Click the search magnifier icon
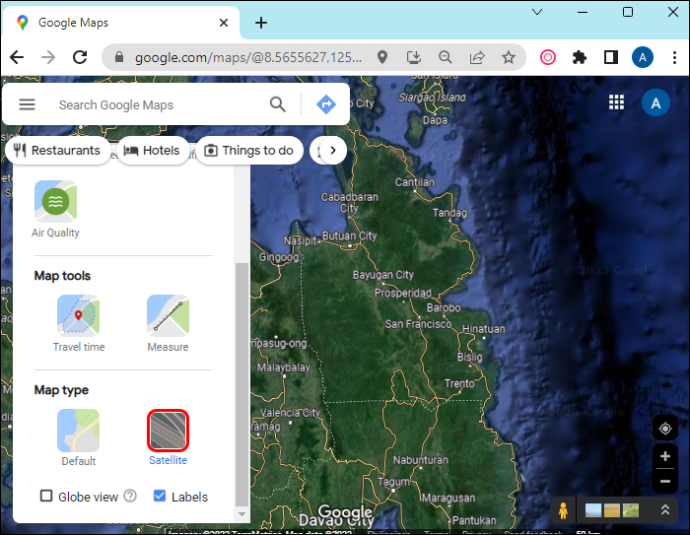This screenshot has width=690, height=535. 278,105
